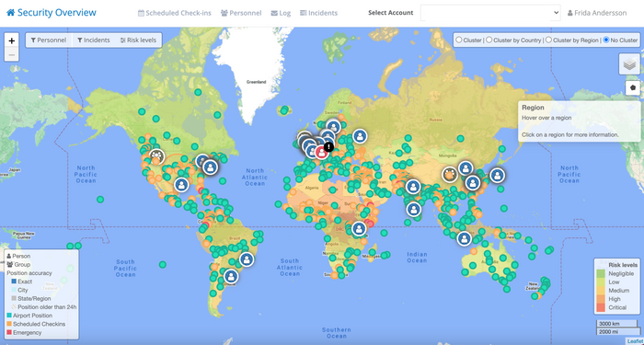Open the map layers control
This screenshot has height=345, width=644.
tap(629, 64)
